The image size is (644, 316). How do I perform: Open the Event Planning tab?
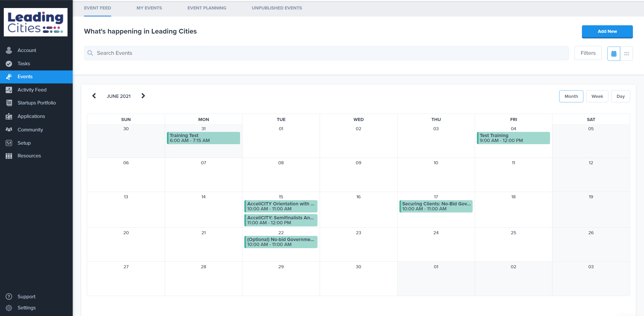pos(207,8)
